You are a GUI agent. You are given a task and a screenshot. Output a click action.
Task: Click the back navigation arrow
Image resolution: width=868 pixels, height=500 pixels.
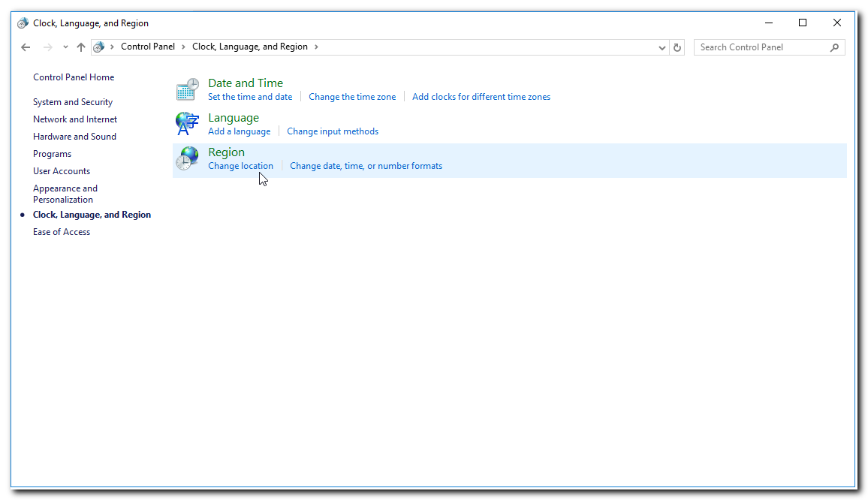[26, 47]
